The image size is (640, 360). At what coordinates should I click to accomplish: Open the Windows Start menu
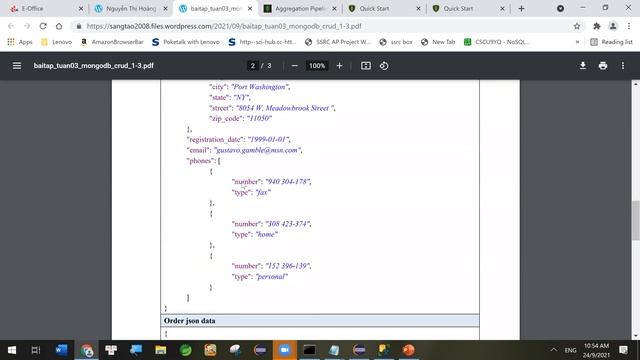12,350
